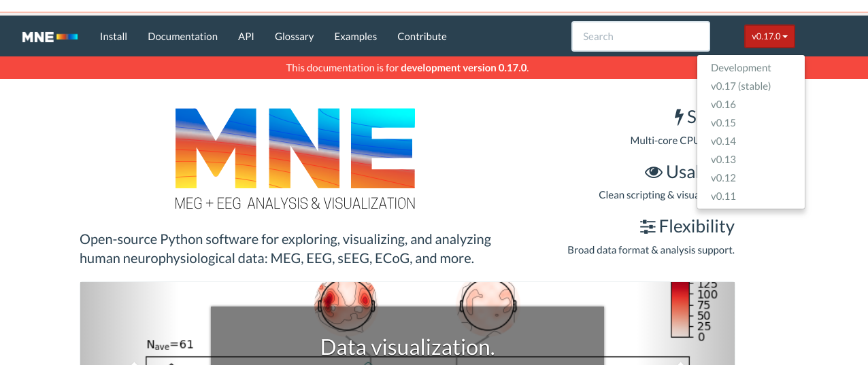Viewport: 868px width, 365px height.
Task: Focus the Search input field
Action: 641,37
